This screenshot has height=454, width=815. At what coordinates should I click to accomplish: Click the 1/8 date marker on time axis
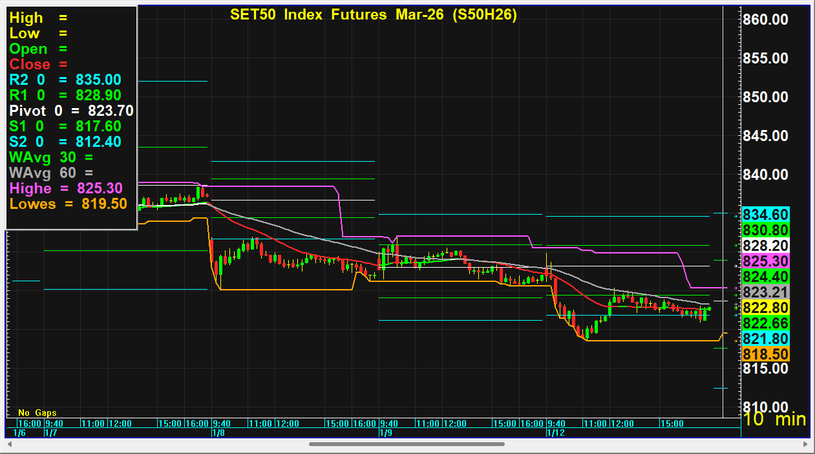[x=217, y=435]
